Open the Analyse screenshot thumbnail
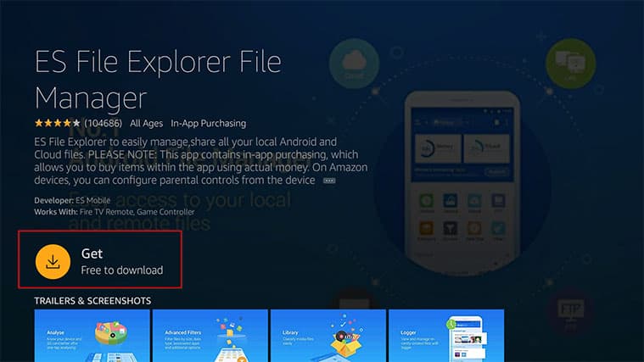 coord(89,335)
